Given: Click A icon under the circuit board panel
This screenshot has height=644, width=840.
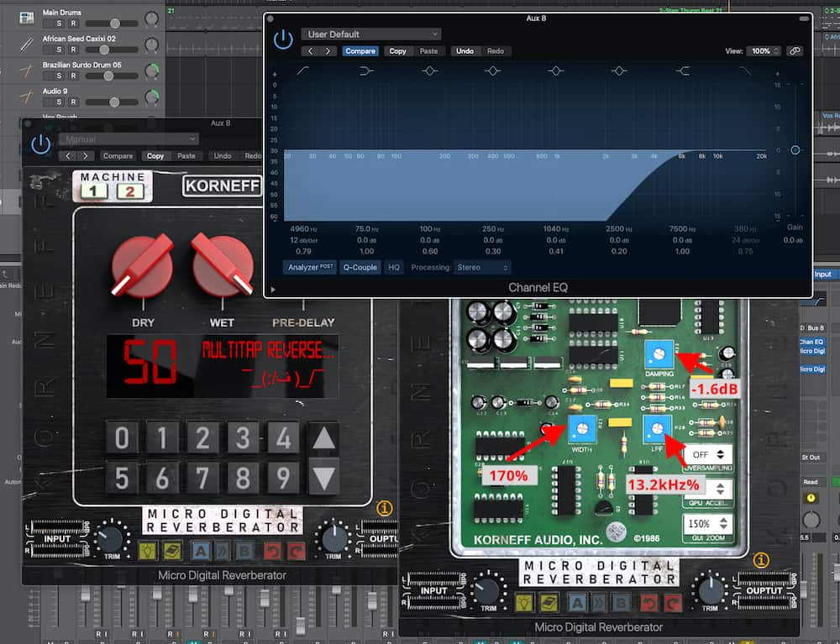Looking at the screenshot, I should [577, 603].
